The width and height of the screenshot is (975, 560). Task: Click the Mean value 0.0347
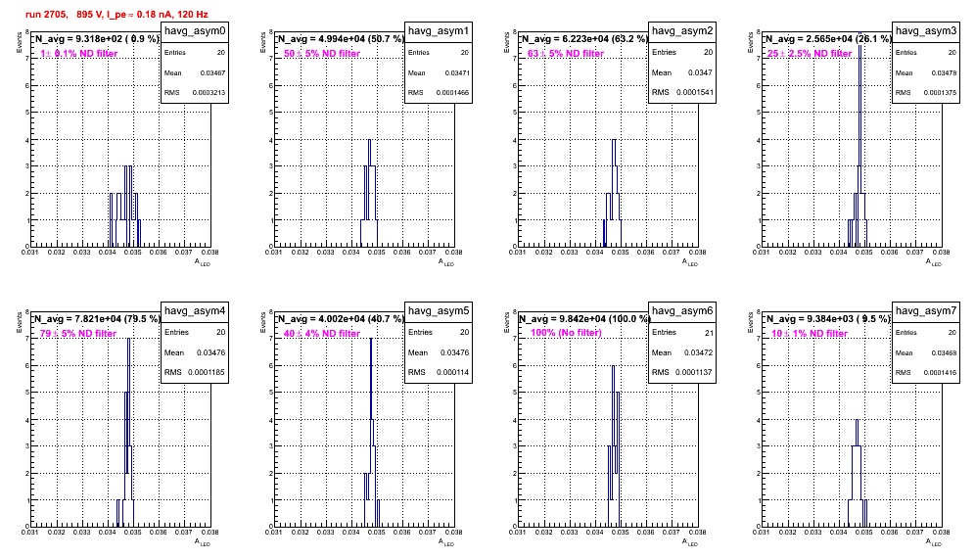point(700,72)
